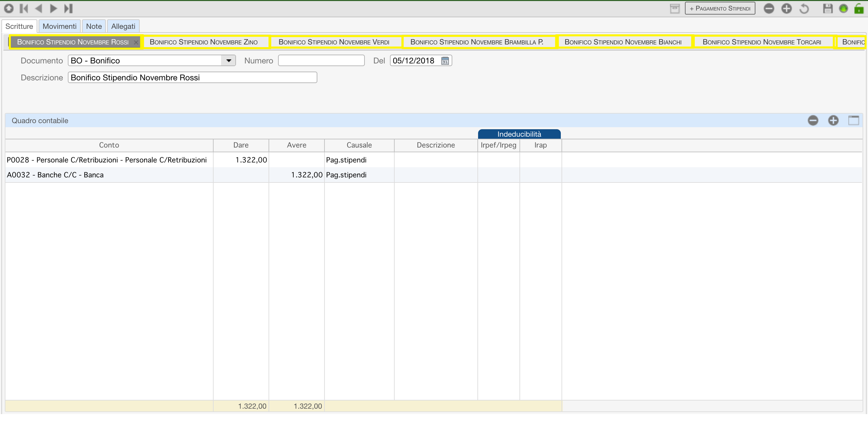Screen dimensions: 868x428
Task: Go to previous record arrow
Action: [39, 8]
